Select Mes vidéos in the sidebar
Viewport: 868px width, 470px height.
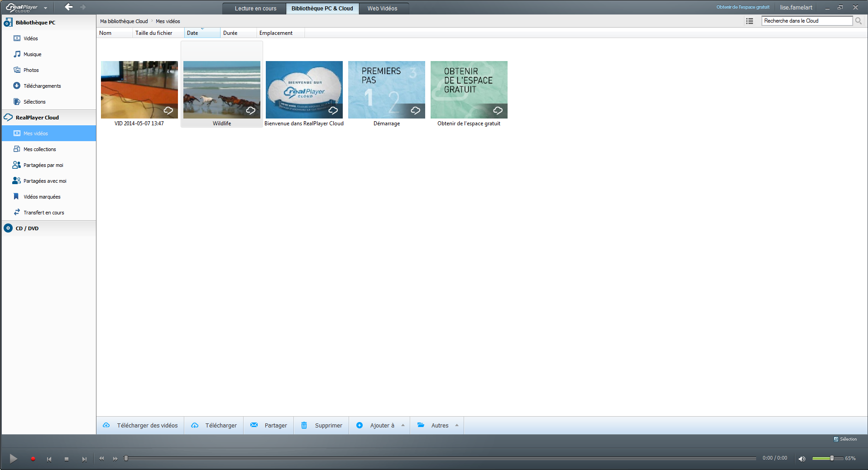[48, 133]
